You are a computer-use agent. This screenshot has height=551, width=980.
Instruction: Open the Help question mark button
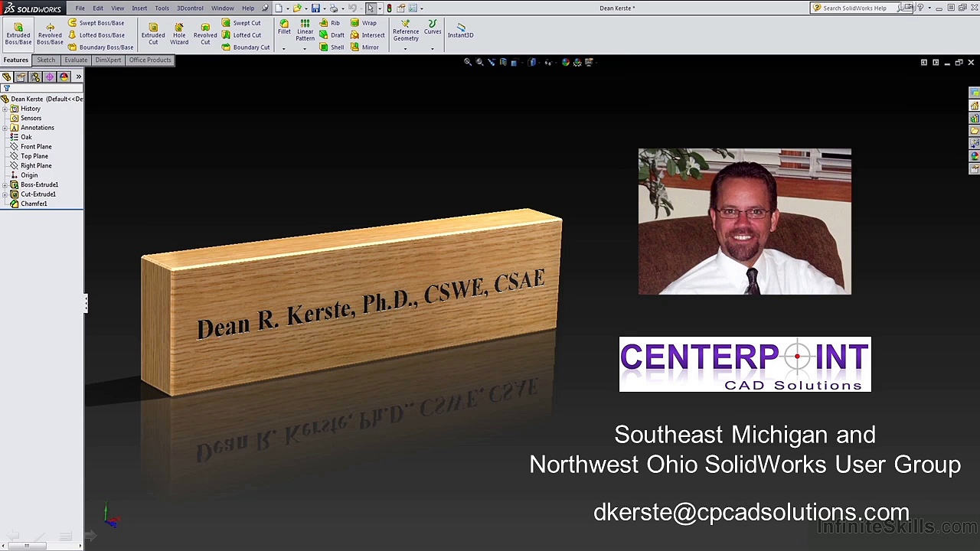click(921, 8)
